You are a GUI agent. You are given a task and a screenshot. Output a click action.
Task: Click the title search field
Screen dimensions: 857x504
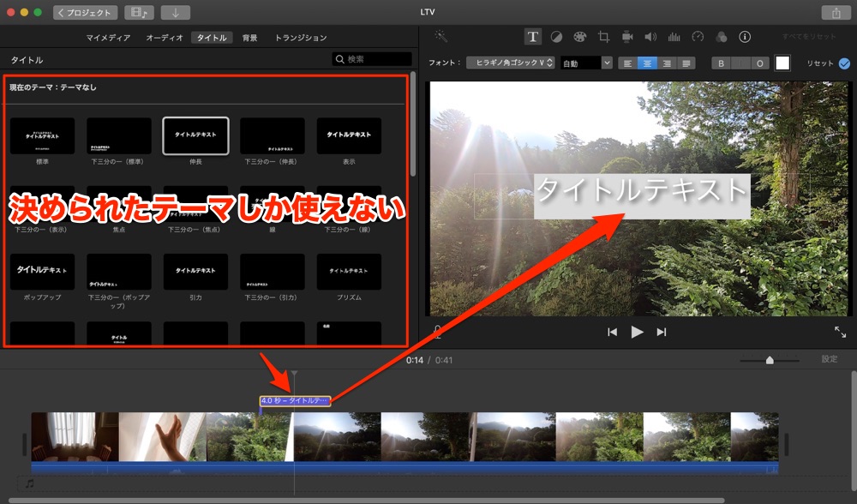click(x=372, y=59)
